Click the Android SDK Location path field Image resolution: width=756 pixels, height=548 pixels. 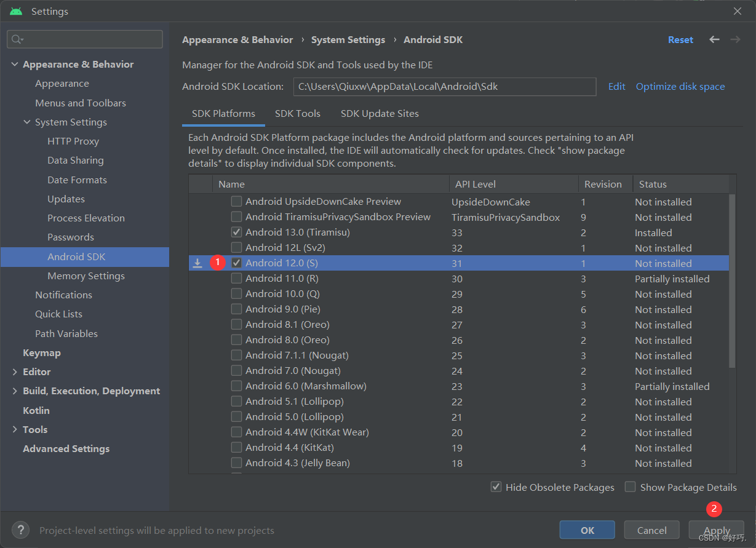tap(445, 87)
